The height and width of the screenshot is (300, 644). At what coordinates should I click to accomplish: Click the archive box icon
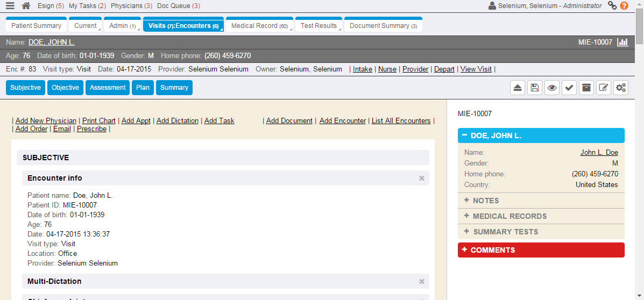pos(586,88)
